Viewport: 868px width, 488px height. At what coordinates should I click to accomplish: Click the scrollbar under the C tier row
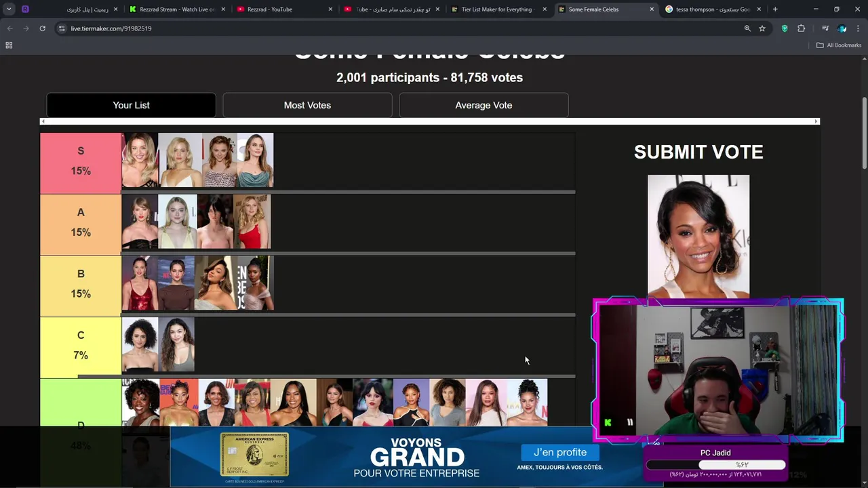click(x=327, y=376)
